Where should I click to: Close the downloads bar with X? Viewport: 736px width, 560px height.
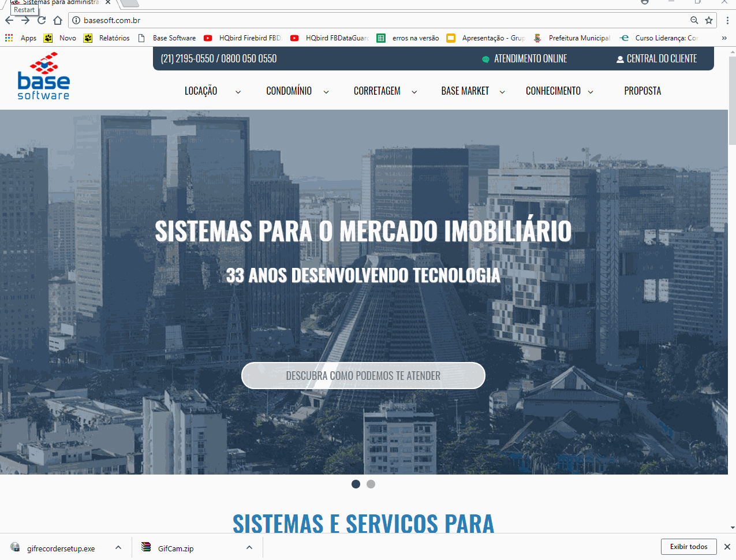coord(727,547)
